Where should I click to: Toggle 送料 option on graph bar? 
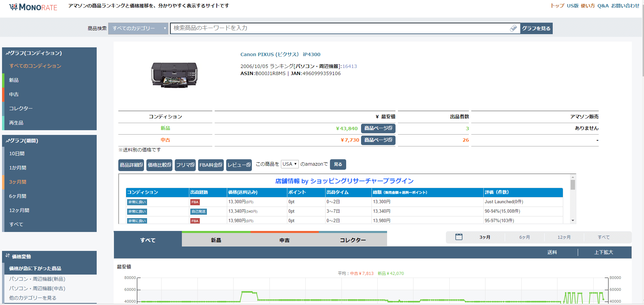pos(552,252)
